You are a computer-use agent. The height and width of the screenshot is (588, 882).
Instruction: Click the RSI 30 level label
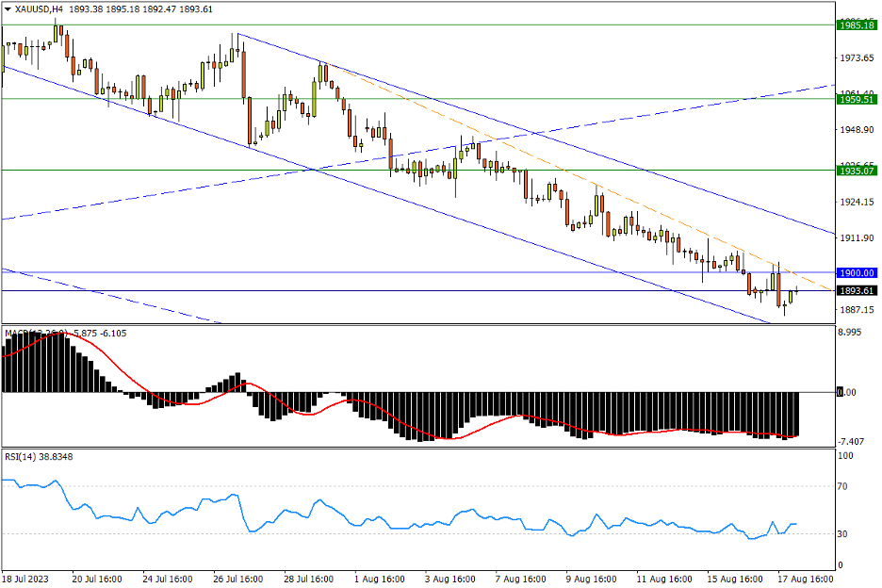coord(845,534)
